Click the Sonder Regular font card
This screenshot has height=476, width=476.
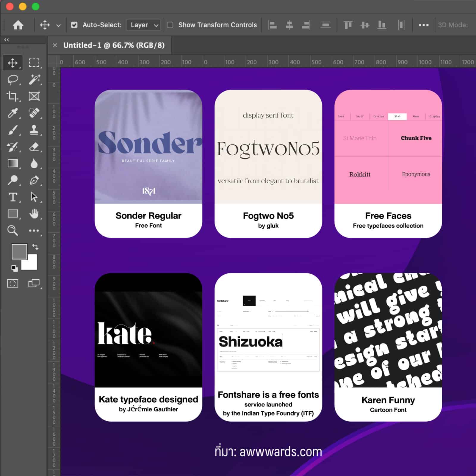148,164
